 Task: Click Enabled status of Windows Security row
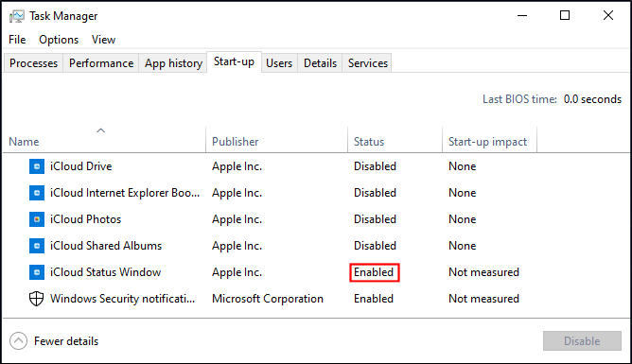[374, 299]
